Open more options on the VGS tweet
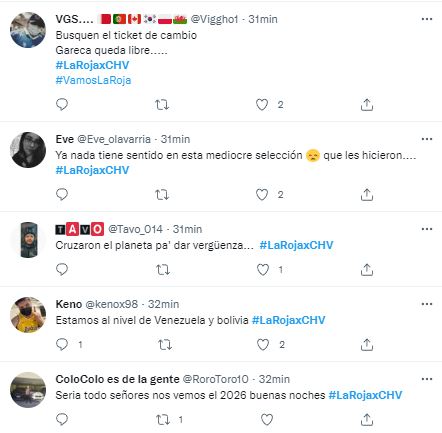This screenshot has width=442, height=433. (427, 19)
